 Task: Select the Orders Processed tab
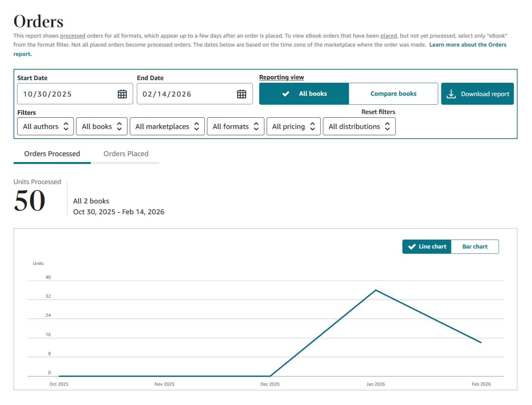click(x=52, y=154)
